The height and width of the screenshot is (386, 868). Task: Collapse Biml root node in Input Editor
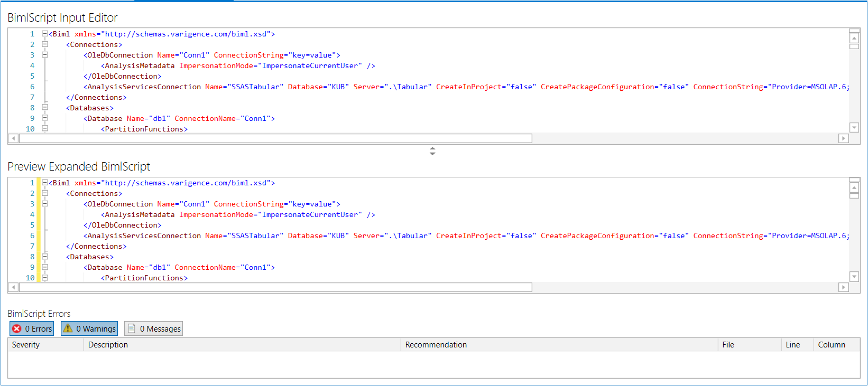(45, 34)
